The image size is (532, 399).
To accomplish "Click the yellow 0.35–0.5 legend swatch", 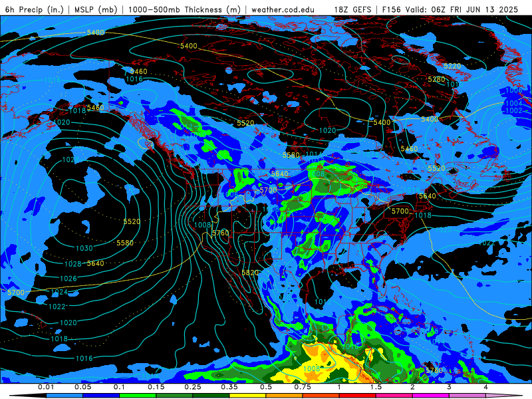I will pyautogui.click(x=247, y=396).
